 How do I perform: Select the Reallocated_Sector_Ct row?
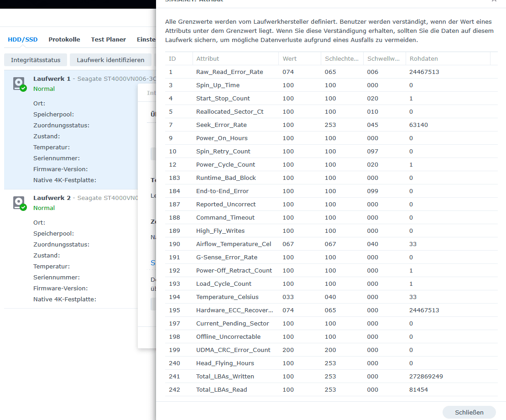click(331, 111)
